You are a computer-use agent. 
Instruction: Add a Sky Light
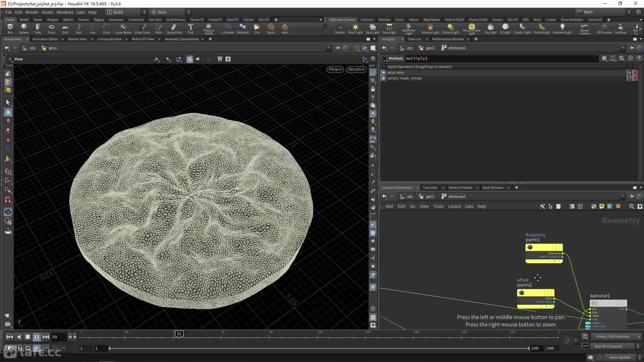pos(490,28)
